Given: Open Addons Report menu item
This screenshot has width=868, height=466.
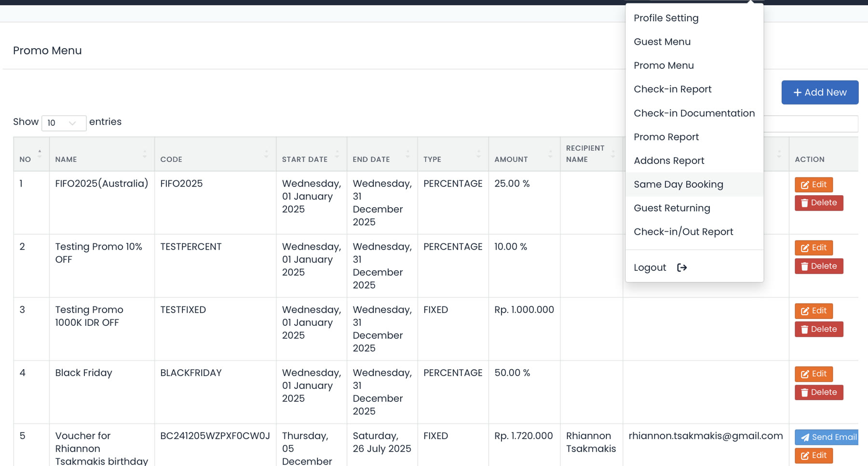Looking at the screenshot, I should (694, 160).
